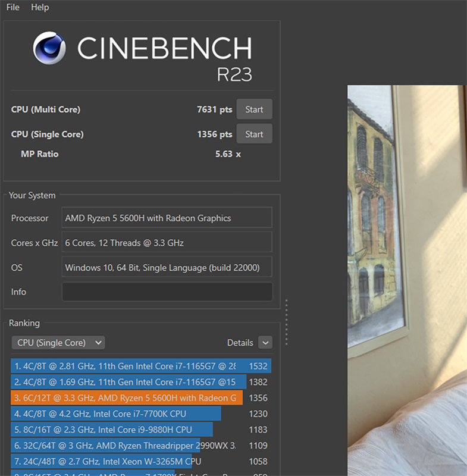Expand the Details dropdown arrow
Screen dimensions: 467x476
[x=265, y=343]
